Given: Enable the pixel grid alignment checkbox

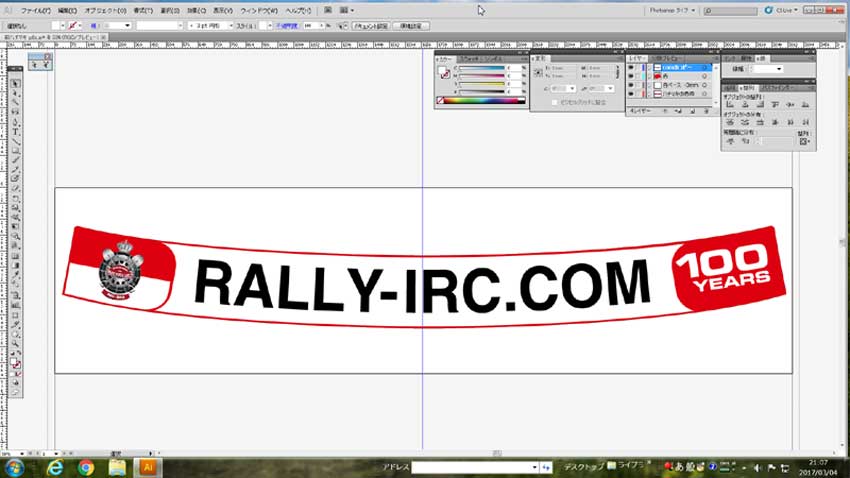Looking at the screenshot, I should (x=555, y=102).
